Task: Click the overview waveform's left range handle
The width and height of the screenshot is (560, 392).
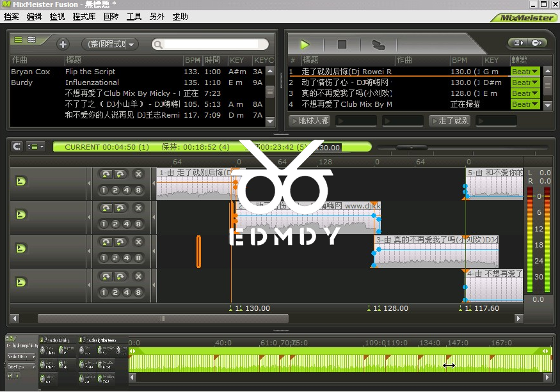Action: click(x=132, y=351)
